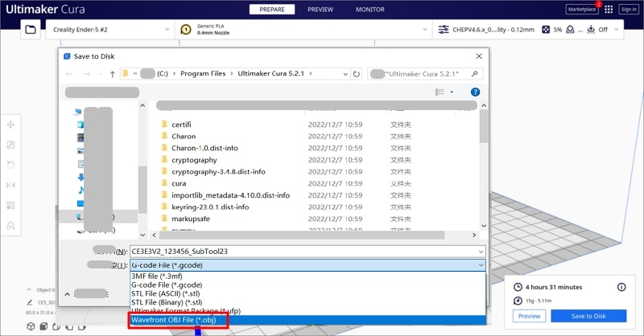This screenshot has width=644, height=336.
Task: Click the help icon in Save dialog
Action: coord(475,92)
